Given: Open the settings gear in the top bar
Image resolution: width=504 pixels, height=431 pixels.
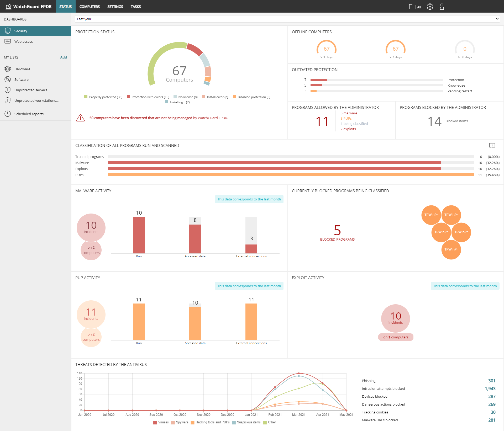Looking at the screenshot, I should coord(430,7).
